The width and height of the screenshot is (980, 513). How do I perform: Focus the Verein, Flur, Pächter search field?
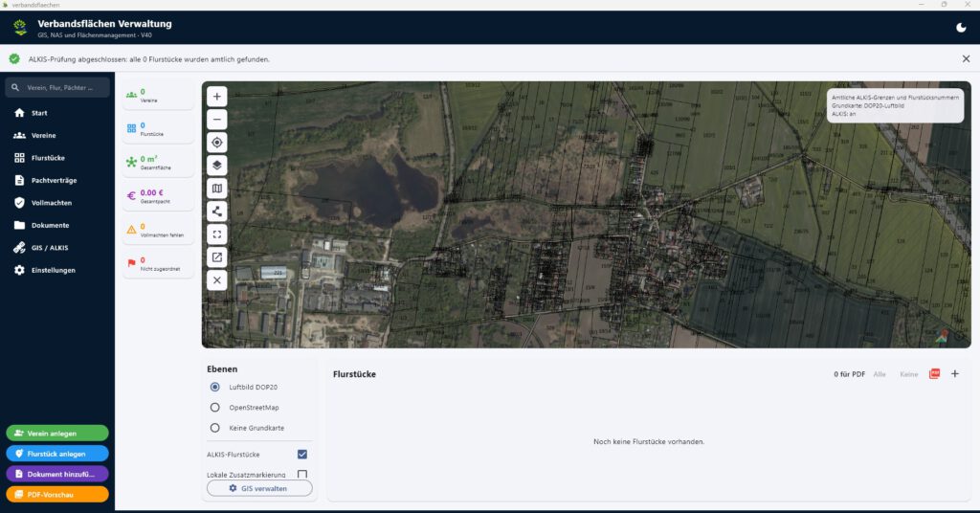click(x=57, y=87)
